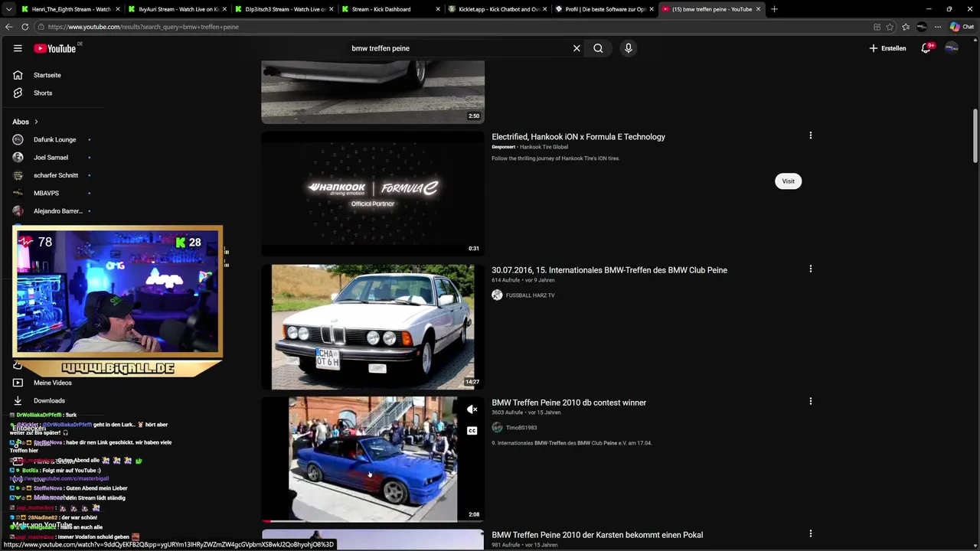Close the bmw treffen peine YouTube tab
This screenshot has width=980, height=551.
(758, 9)
